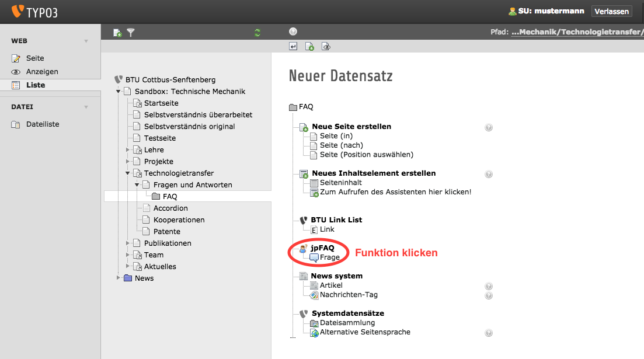This screenshot has width=644, height=359.
Task: Click the view page eye icon
Action: pyautogui.click(x=326, y=47)
